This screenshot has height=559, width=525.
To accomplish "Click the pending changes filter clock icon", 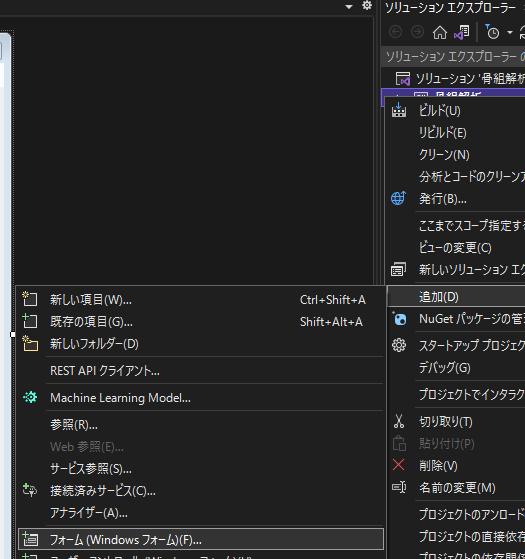I will pos(492,32).
